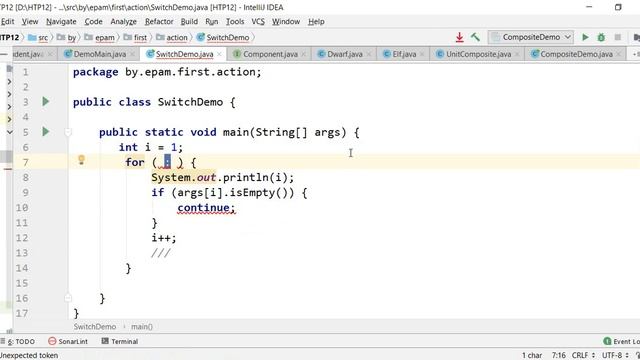Viewport: 640px width, 360px height.
Task: Change the CRLF line separator in the status bar
Action: [583, 355]
